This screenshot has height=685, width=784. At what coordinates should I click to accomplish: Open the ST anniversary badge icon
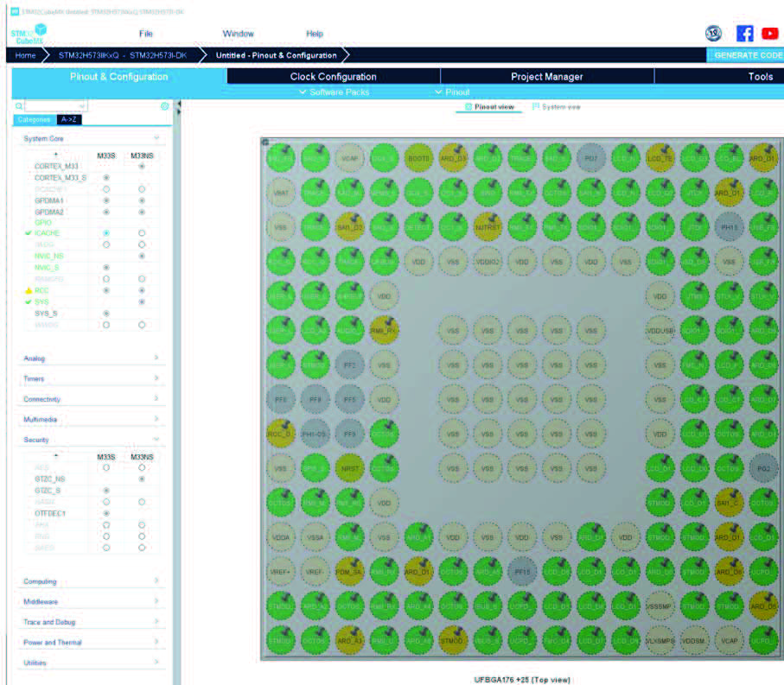point(713,34)
